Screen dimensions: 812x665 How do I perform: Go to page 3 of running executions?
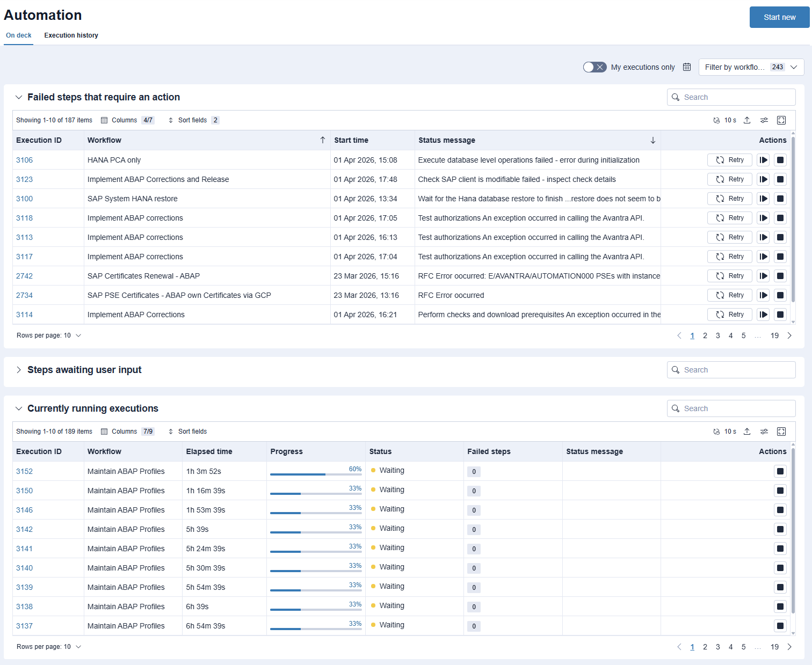tap(718, 647)
